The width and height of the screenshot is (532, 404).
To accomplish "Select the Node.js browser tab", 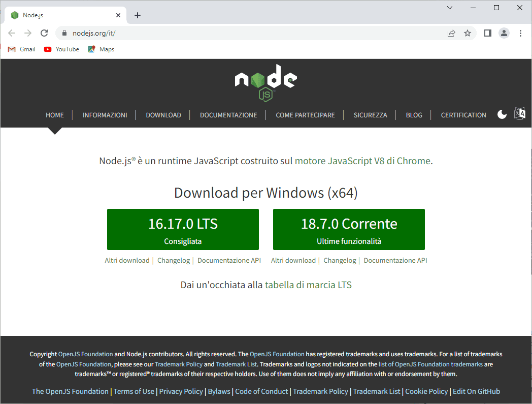I will (x=65, y=15).
